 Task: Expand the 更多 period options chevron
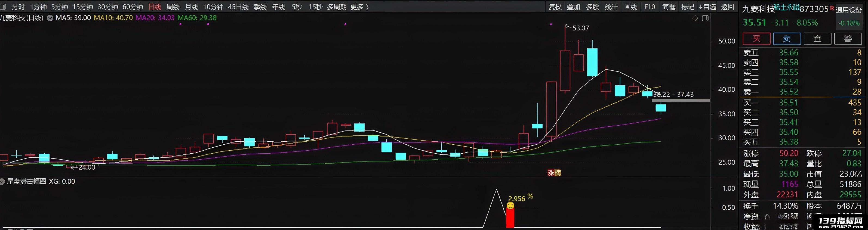[367, 7]
